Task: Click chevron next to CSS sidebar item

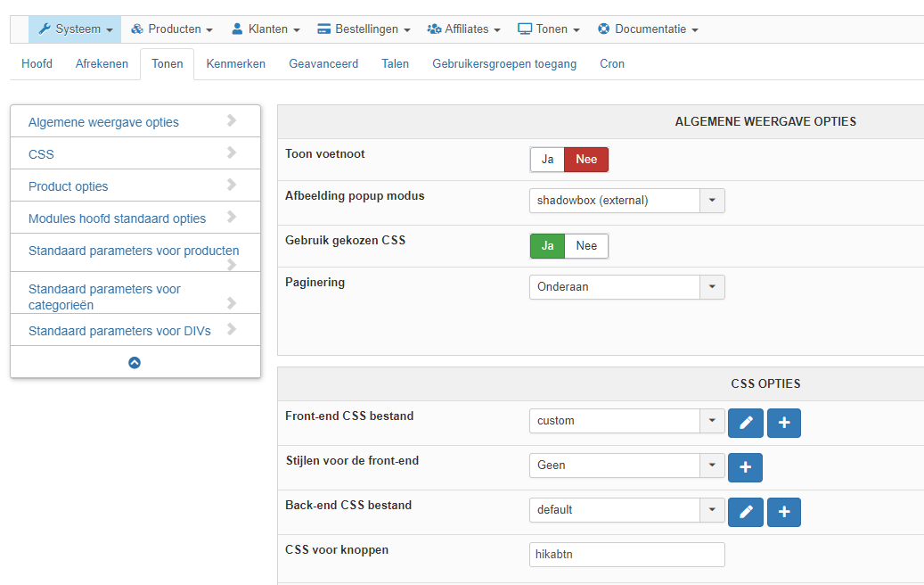Action: [x=232, y=152]
